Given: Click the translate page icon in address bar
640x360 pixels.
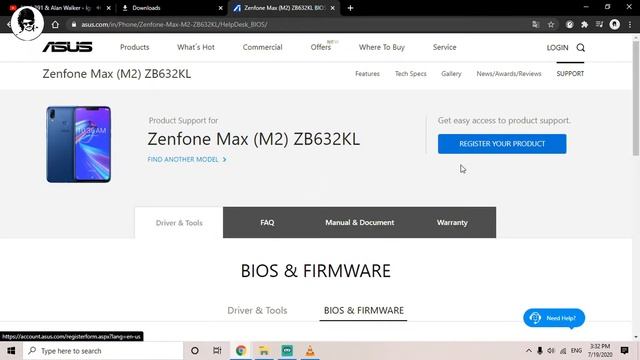Looking at the screenshot, I should pos(536,24).
